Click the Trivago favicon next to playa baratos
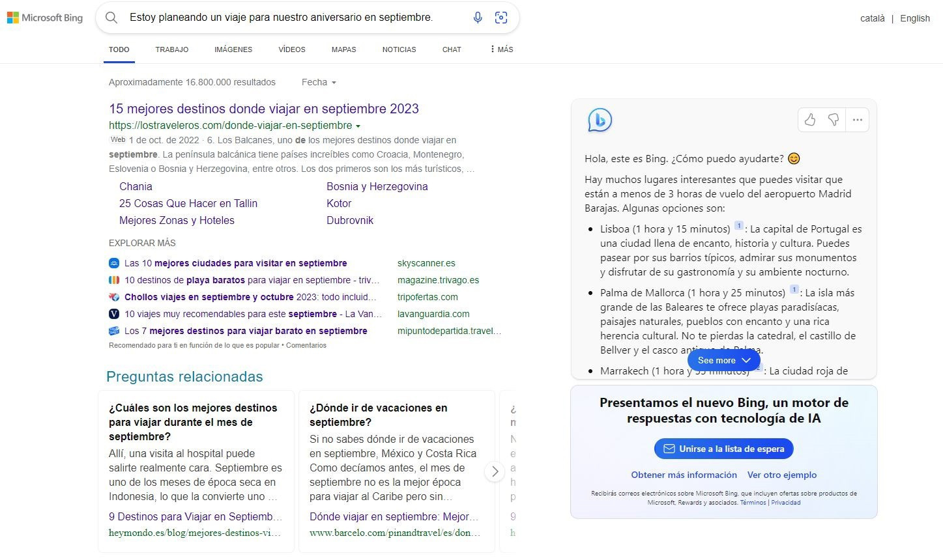 (x=114, y=280)
